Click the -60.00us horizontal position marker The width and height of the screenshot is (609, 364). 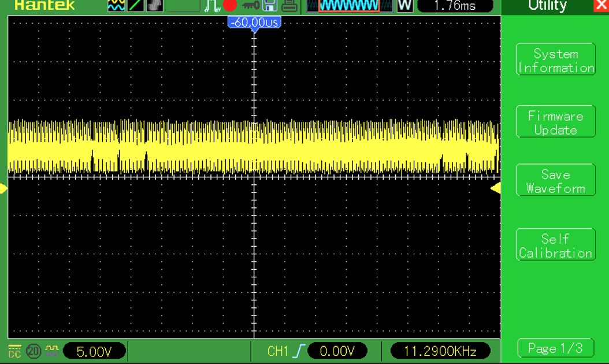tap(254, 23)
